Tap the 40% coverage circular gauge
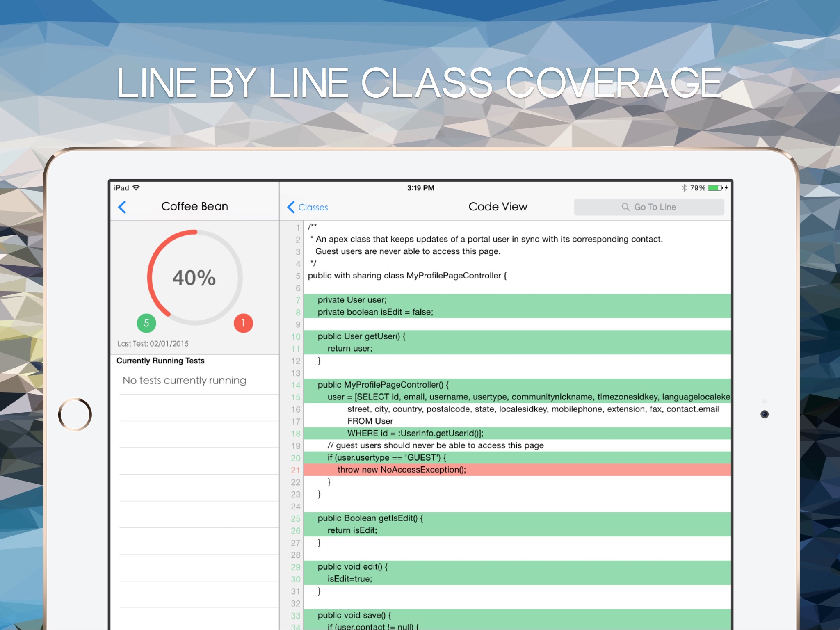The image size is (840, 630). pyautogui.click(x=194, y=278)
